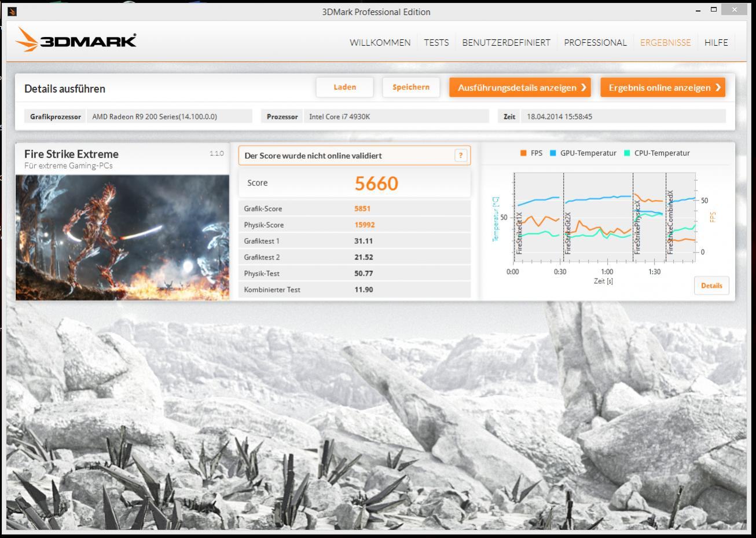Click the Grafik-Score value 5851
Image resolution: width=756 pixels, height=538 pixels.
point(362,208)
